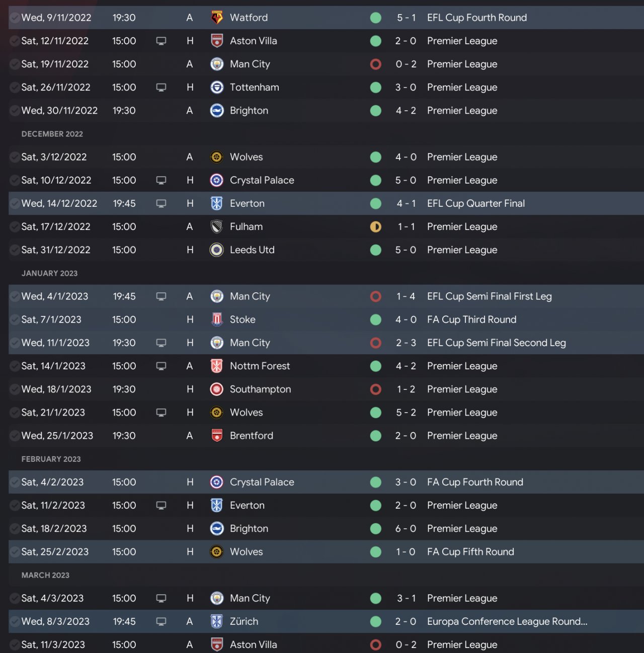Click the yellow draw indicator for Fulham
The image size is (644, 653).
point(376,227)
